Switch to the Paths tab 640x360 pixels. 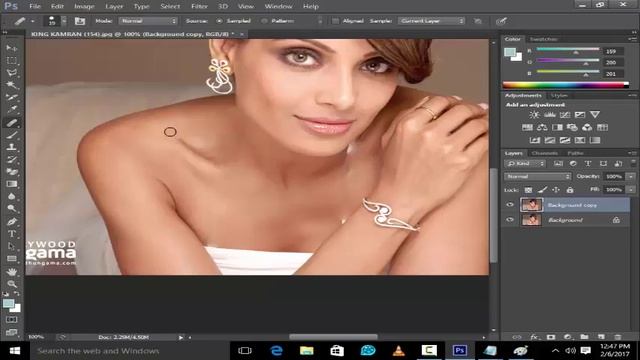click(576, 153)
